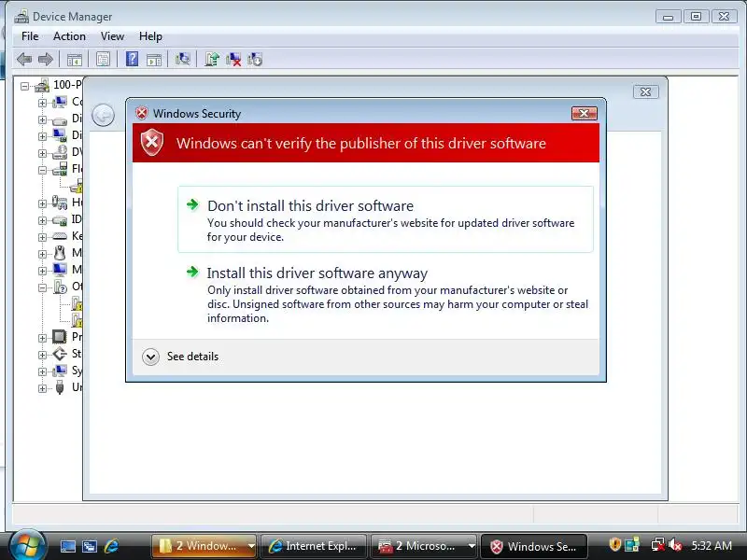Viewport: 747px width, 560px height.
Task: Close the Windows Security dialog
Action: [584, 113]
